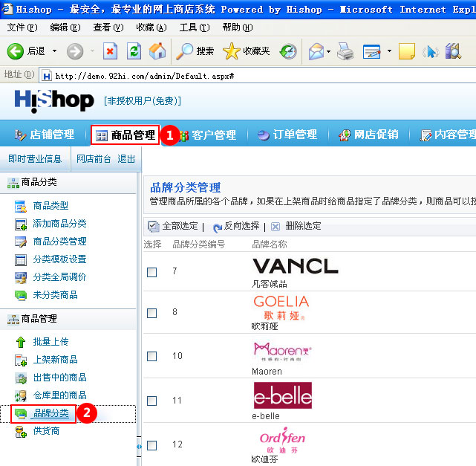476x466 pixels.
Task: Open the 收藏(A) menu
Action: click(x=151, y=27)
